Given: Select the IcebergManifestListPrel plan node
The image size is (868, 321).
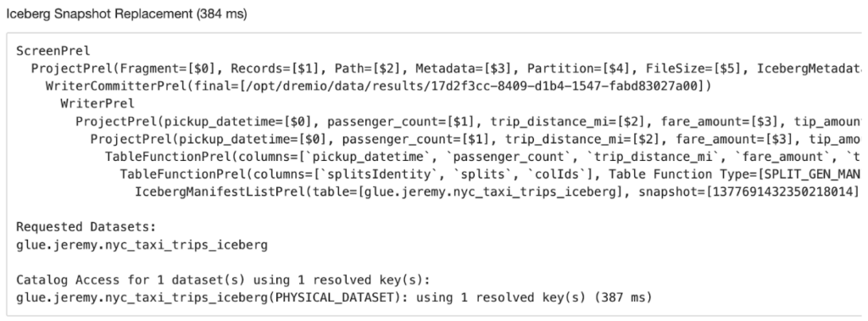Looking at the screenshot, I should click(498, 191).
